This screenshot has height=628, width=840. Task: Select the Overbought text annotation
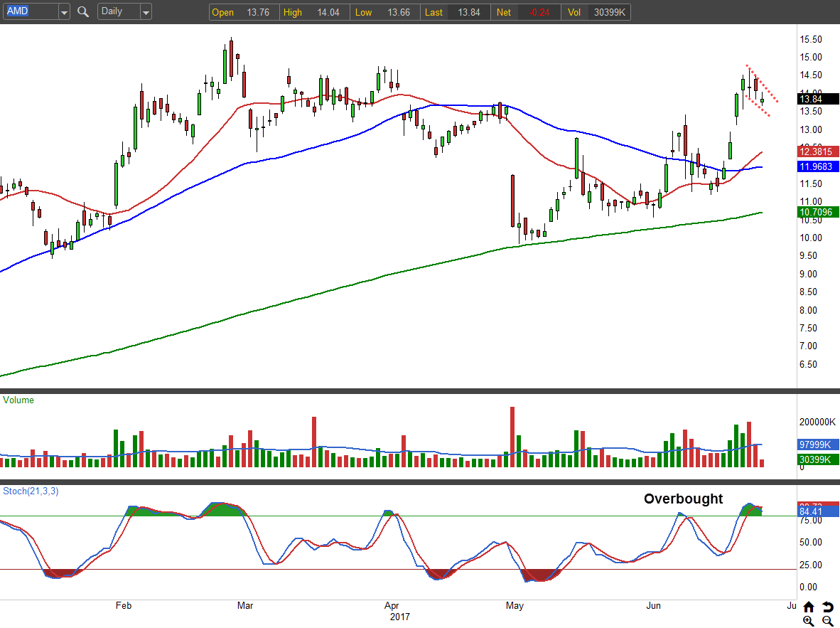(683, 499)
